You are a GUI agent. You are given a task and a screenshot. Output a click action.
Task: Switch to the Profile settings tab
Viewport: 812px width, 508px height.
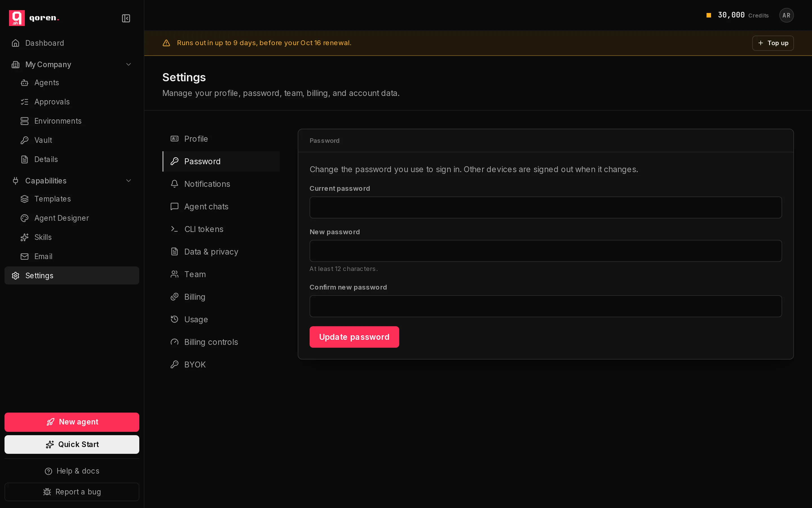click(x=221, y=139)
